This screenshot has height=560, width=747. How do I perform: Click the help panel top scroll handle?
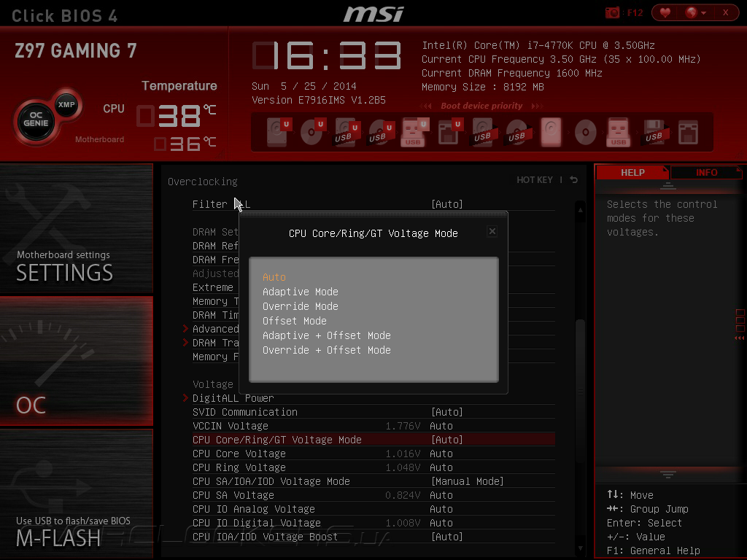point(668,186)
